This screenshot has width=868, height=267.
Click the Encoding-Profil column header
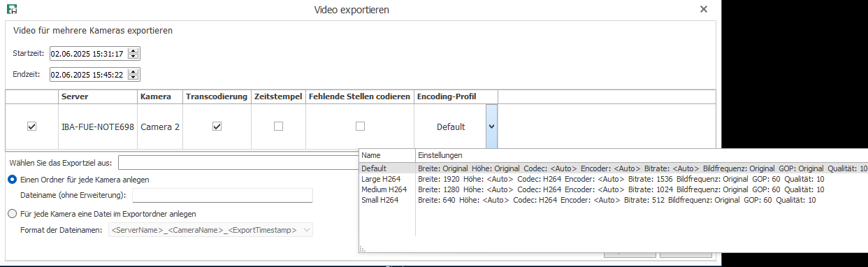tap(456, 96)
